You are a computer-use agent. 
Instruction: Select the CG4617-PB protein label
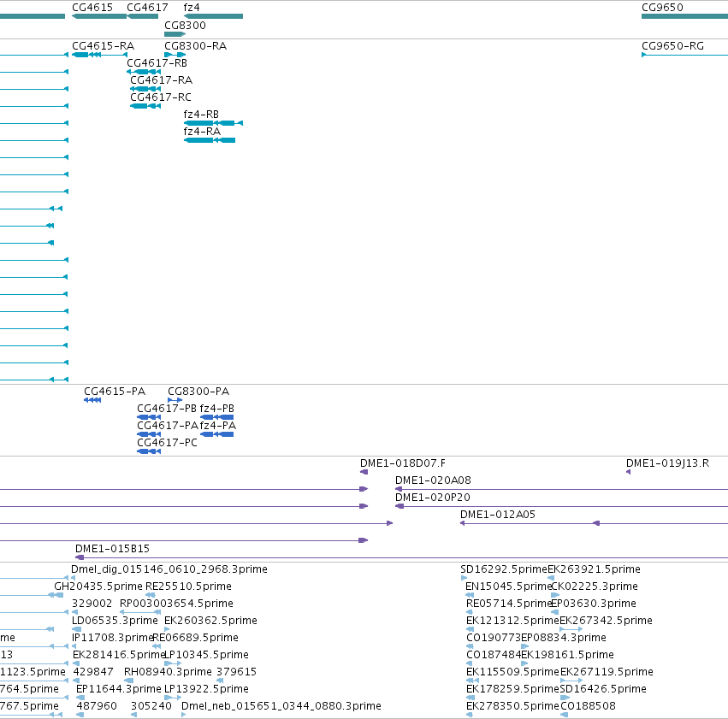pyautogui.click(x=167, y=409)
